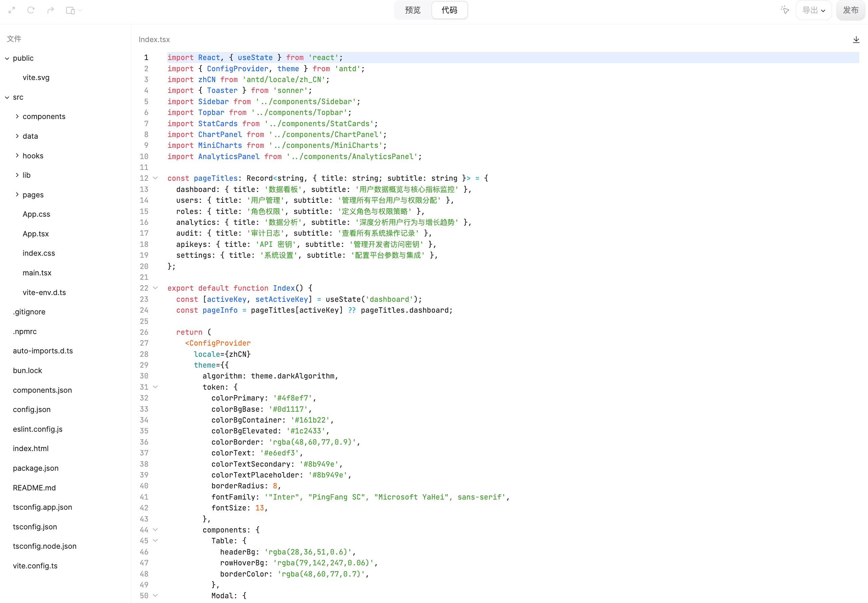This screenshot has height=603, width=868.
Task: Switch to the 代码 tab
Action: (x=449, y=10)
